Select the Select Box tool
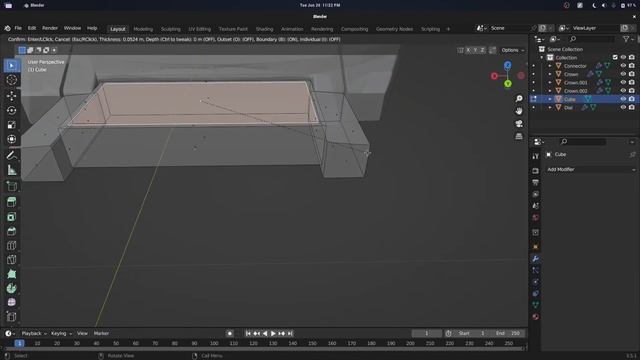640x360 pixels. point(11,66)
